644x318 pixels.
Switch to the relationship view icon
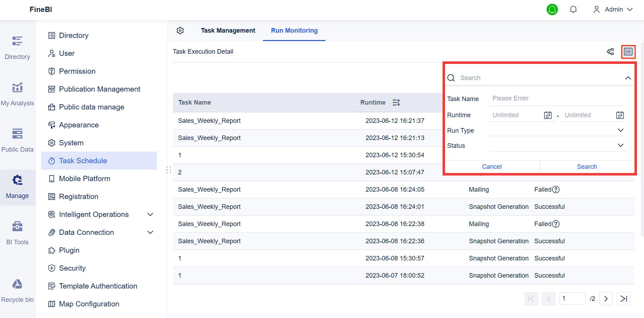pyautogui.click(x=611, y=52)
